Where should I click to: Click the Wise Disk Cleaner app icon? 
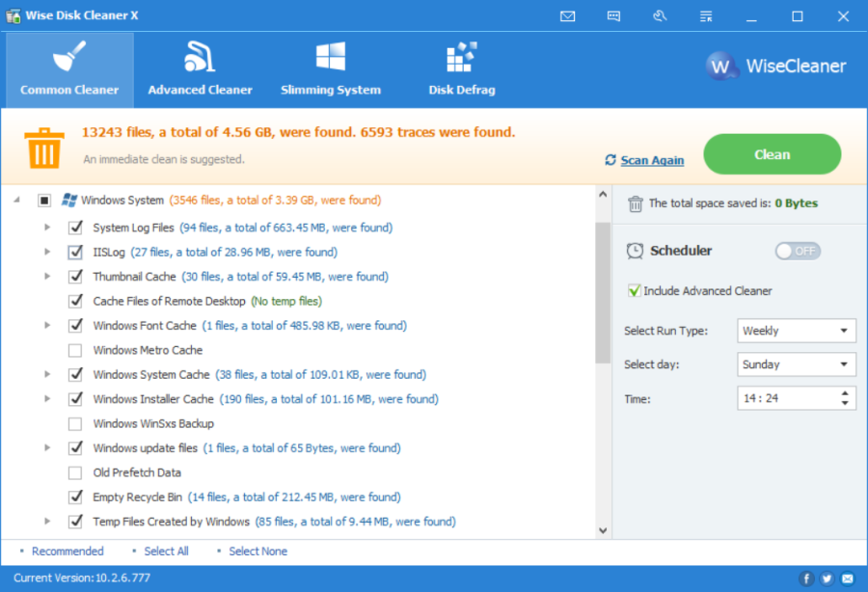click(14, 15)
